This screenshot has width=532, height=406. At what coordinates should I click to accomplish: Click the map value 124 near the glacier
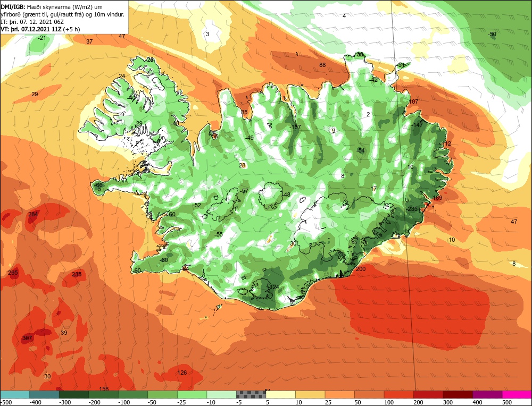tap(274, 287)
